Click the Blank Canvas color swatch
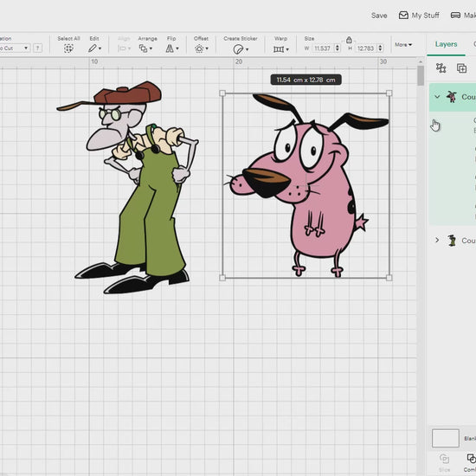 (446, 438)
